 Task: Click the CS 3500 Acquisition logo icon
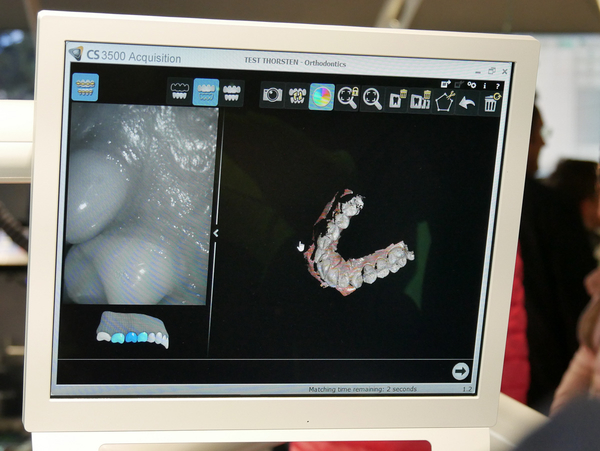(x=76, y=53)
